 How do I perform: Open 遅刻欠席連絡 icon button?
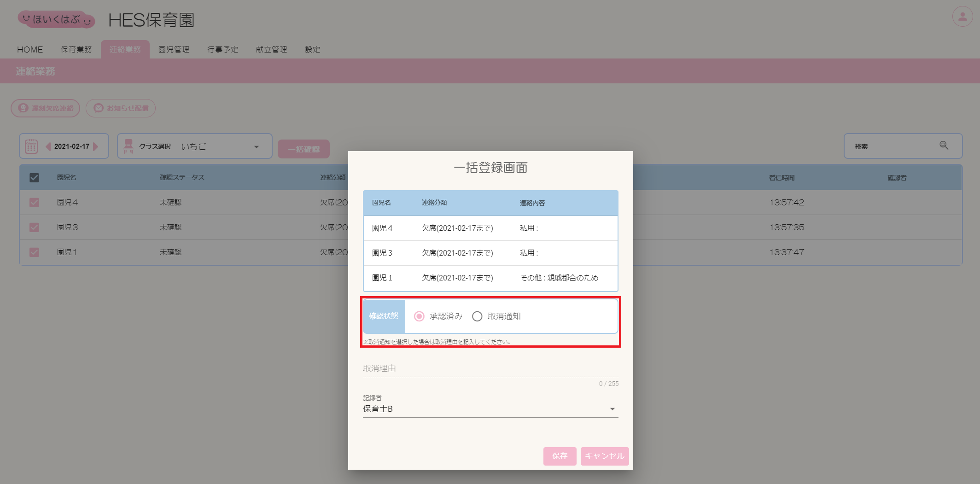pos(46,108)
